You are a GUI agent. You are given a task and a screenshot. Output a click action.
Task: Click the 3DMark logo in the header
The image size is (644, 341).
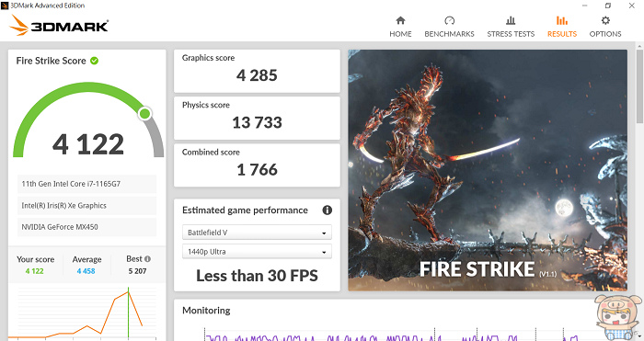pos(59,25)
